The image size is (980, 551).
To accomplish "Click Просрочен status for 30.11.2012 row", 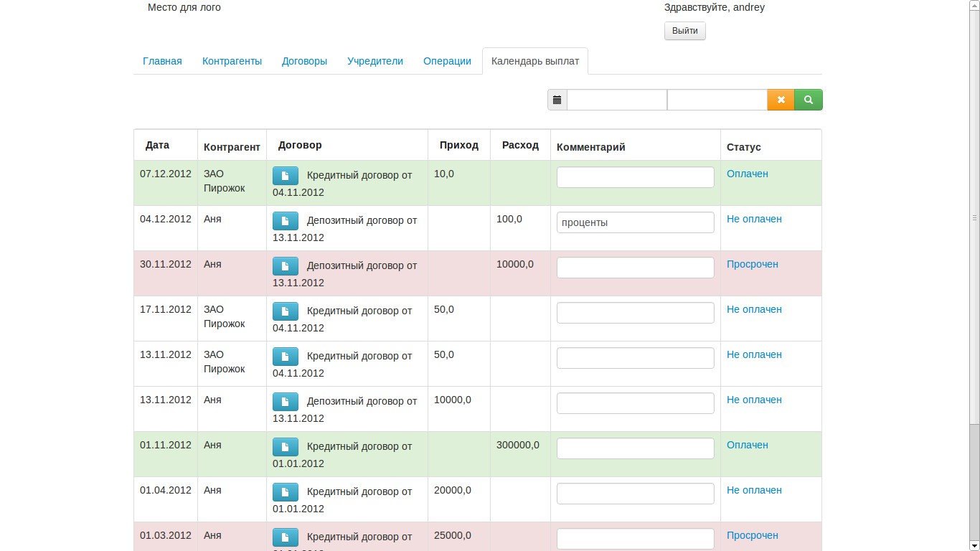I will [x=753, y=264].
